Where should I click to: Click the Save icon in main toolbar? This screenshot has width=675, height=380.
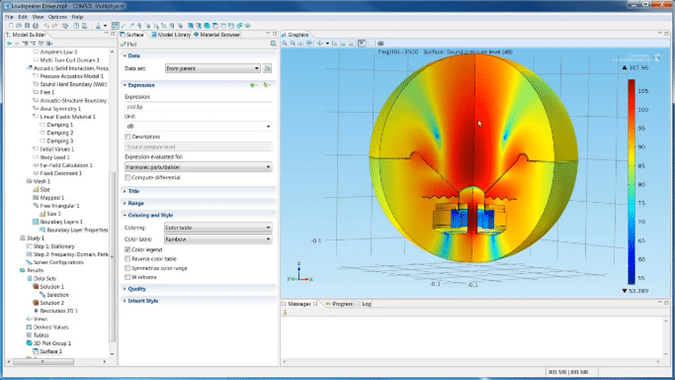(x=28, y=26)
